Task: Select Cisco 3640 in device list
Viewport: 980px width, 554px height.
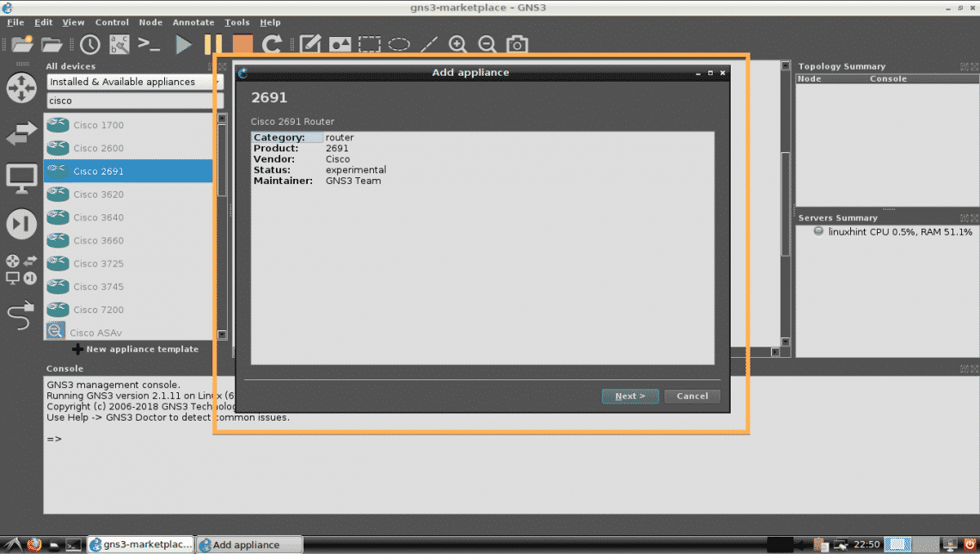Action: tap(128, 218)
